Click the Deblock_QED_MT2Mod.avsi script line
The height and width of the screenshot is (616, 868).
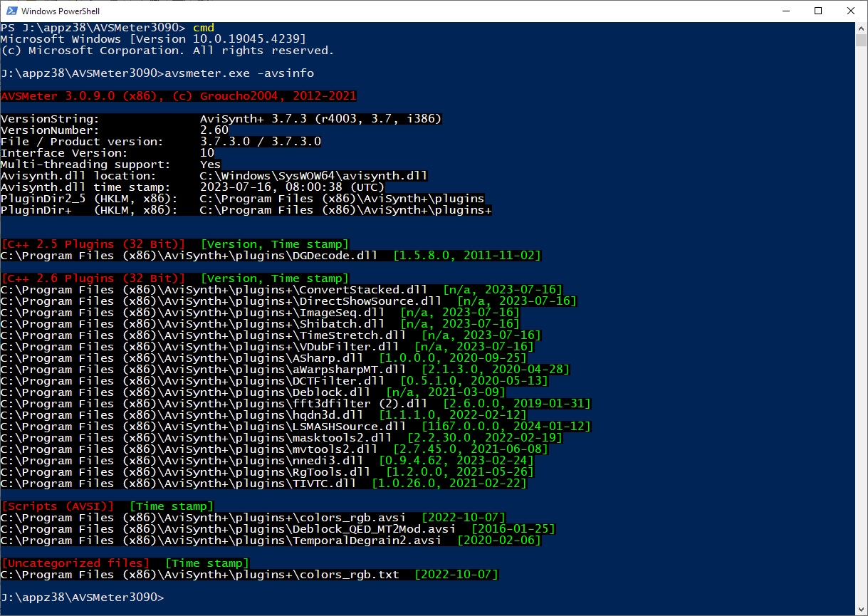[278, 529]
